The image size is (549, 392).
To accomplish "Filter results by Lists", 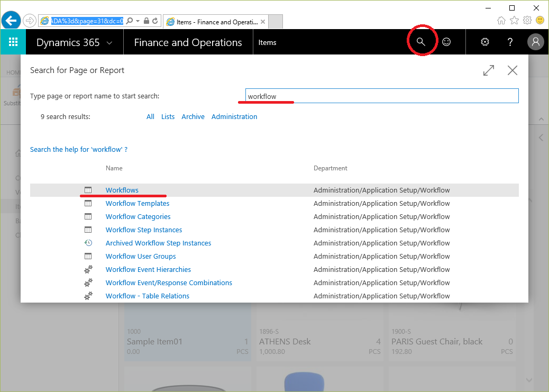I will [168, 117].
